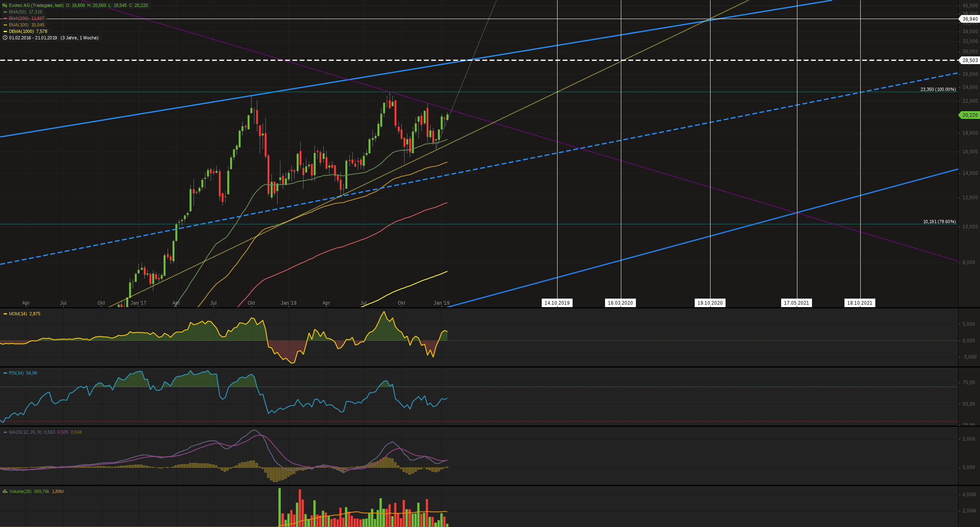
Task: Select the 14.10.2019 date marker
Action: tap(557, 303)
